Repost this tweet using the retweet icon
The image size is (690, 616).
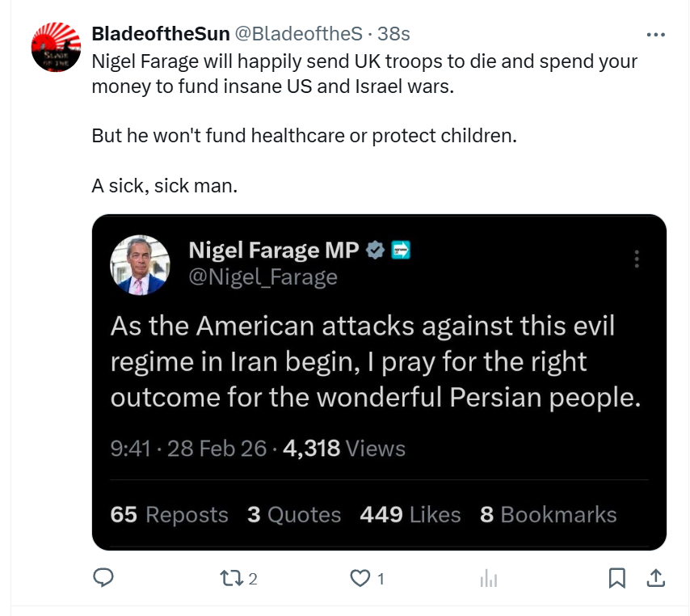click(229, 578)
